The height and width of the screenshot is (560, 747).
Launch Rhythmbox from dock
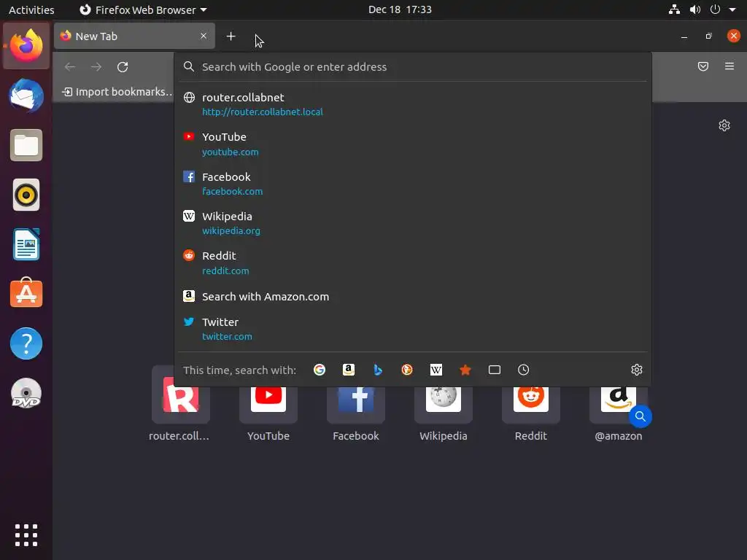click(26, 195)
